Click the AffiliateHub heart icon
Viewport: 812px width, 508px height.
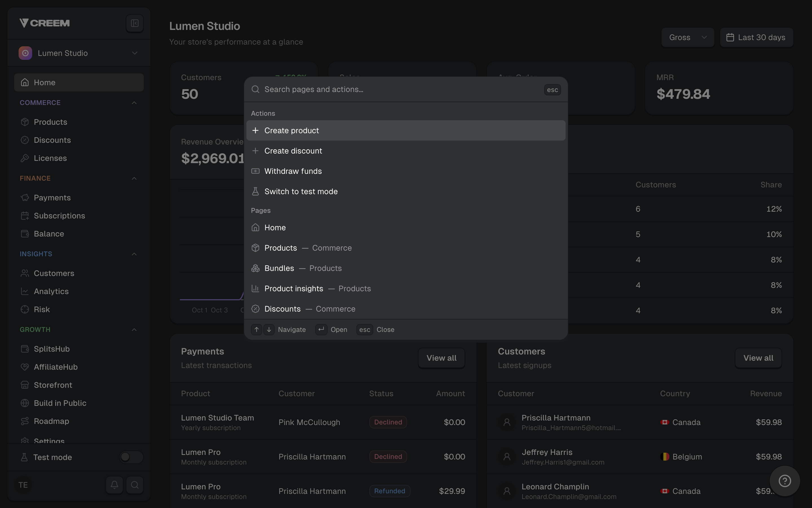(x=25, y=367)
